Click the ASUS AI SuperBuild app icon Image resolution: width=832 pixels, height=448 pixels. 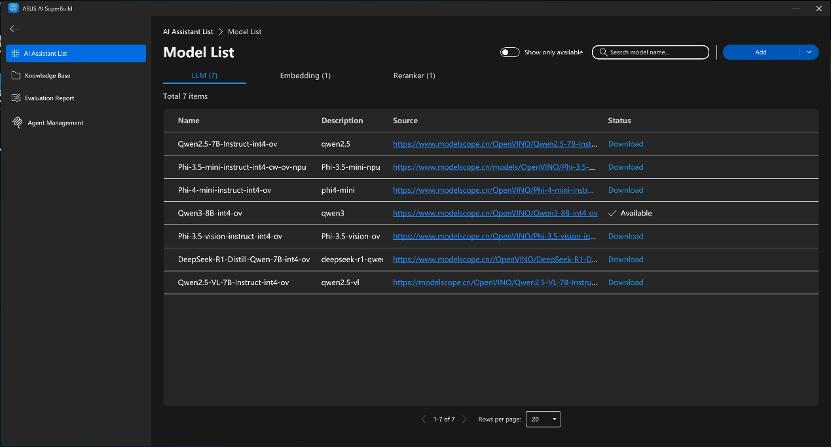coord(13,8)
